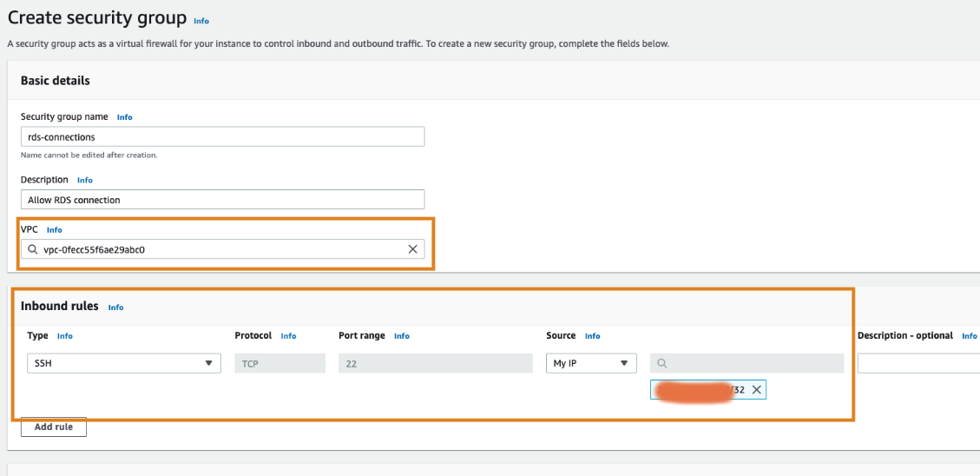Screen dimensions: 980x476
Task: Expand the Source dropdown set to My IP
Action: click(590, 364)
